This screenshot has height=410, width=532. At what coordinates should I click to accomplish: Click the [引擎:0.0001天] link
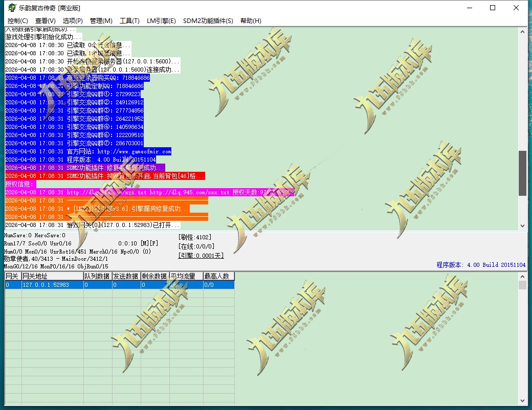tap(201, 256)
